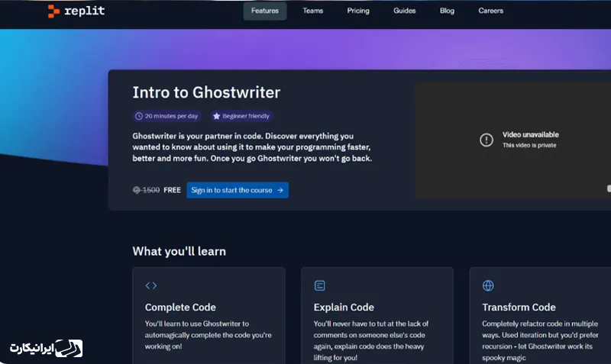
Task: Click the Replit logo
Action: click(76, 11)
